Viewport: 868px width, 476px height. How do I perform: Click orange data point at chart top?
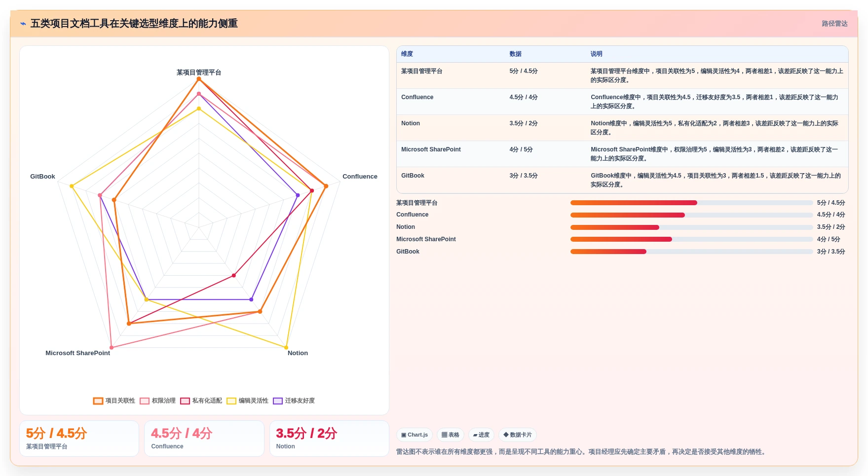point(199,79)
